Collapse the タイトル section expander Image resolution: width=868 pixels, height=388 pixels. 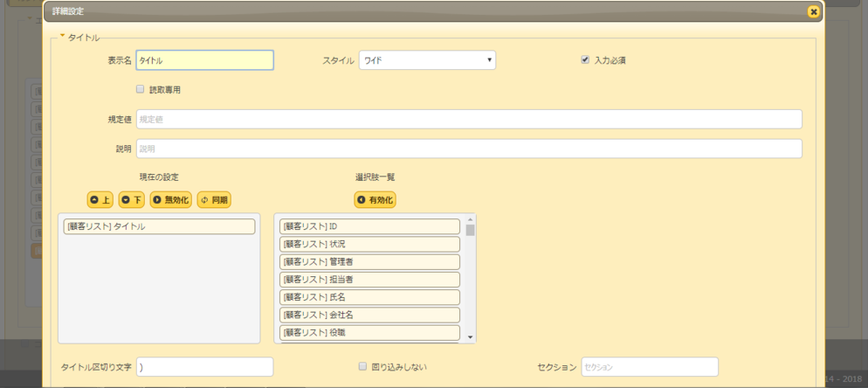pyautogui.click(x=63, y=37)
